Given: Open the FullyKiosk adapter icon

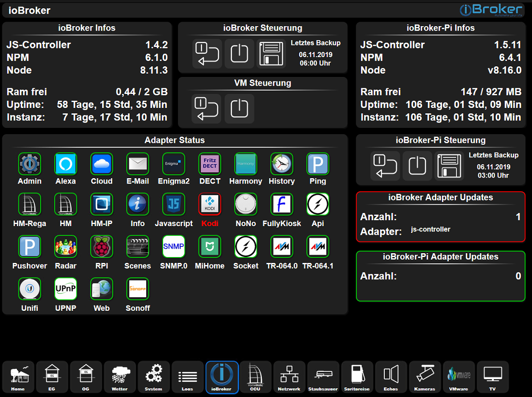Looking at the screenshot, I should [x=282, y=204].
